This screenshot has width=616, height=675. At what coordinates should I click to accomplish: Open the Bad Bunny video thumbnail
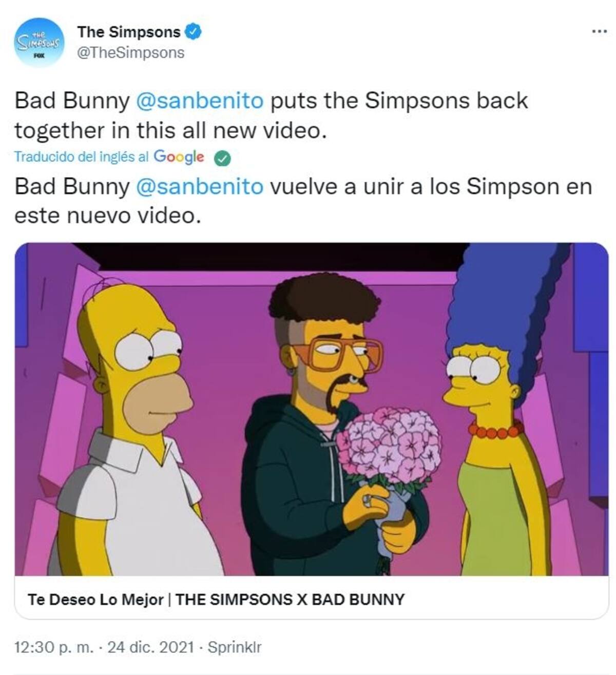click(x=312, y=409)
